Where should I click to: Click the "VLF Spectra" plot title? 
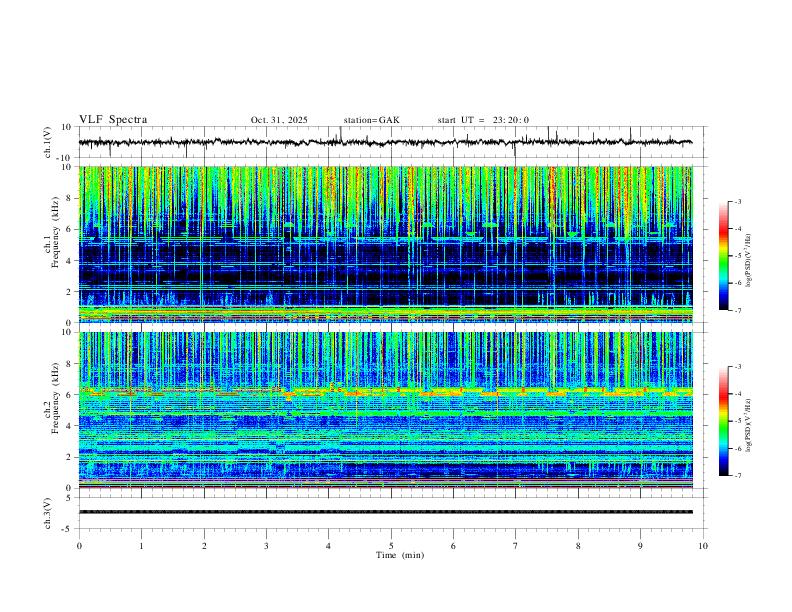(113, 120)
